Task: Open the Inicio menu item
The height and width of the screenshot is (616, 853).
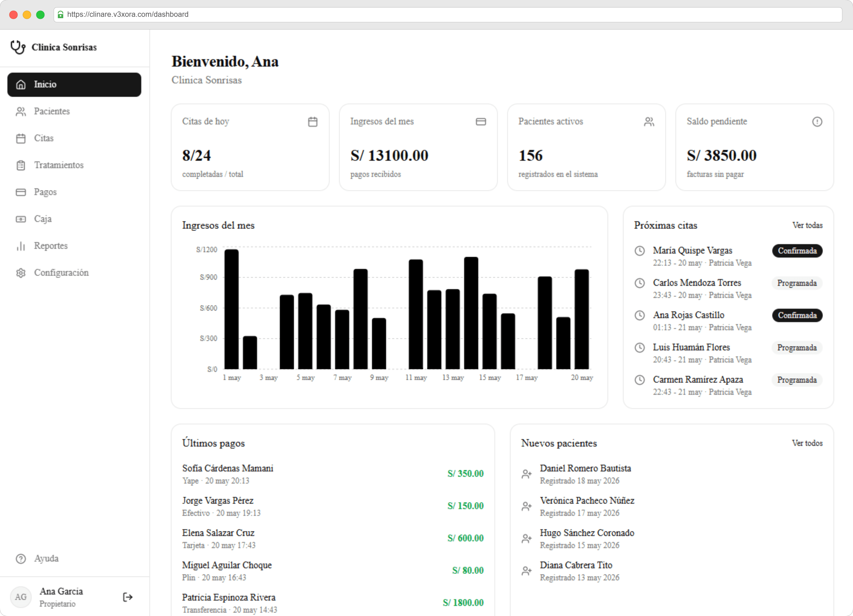Action: coord(74,85)
